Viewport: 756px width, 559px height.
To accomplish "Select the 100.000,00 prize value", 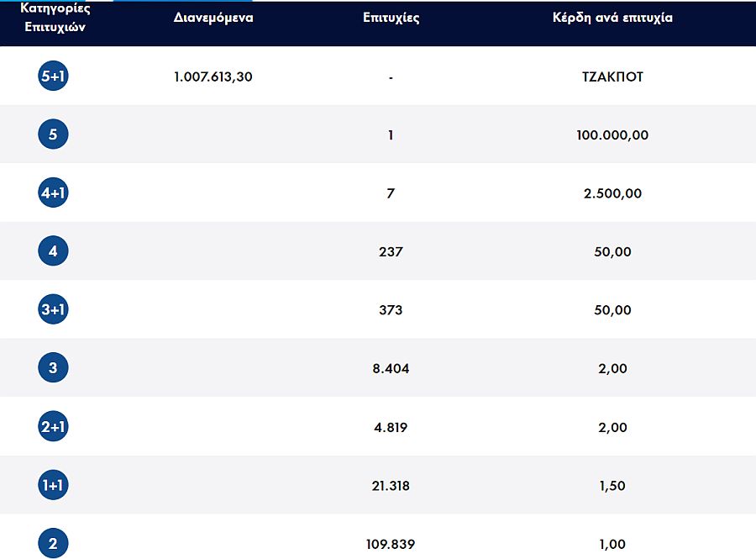I will tap(612, 134).
